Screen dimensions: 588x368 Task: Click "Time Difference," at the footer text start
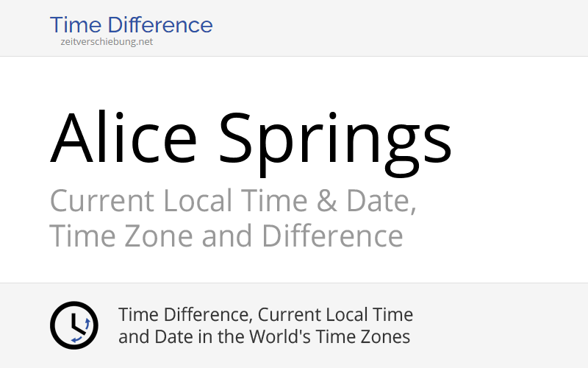(x=184, y=315)
